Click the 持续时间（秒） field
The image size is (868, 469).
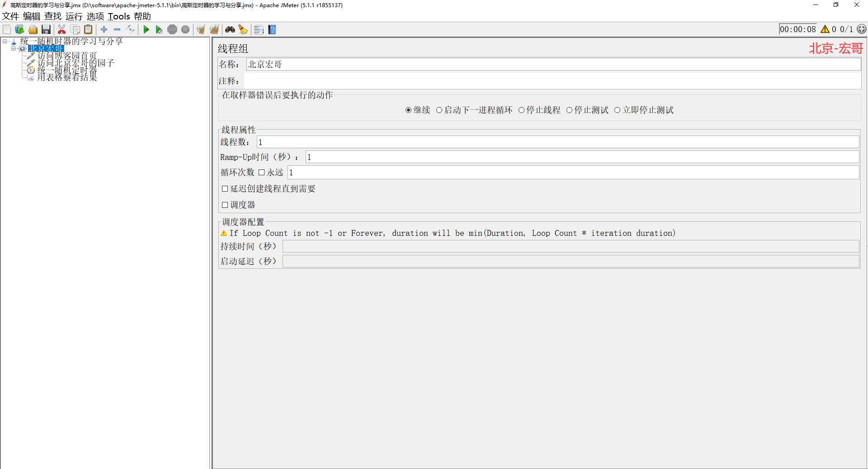[x=571, y=246]
